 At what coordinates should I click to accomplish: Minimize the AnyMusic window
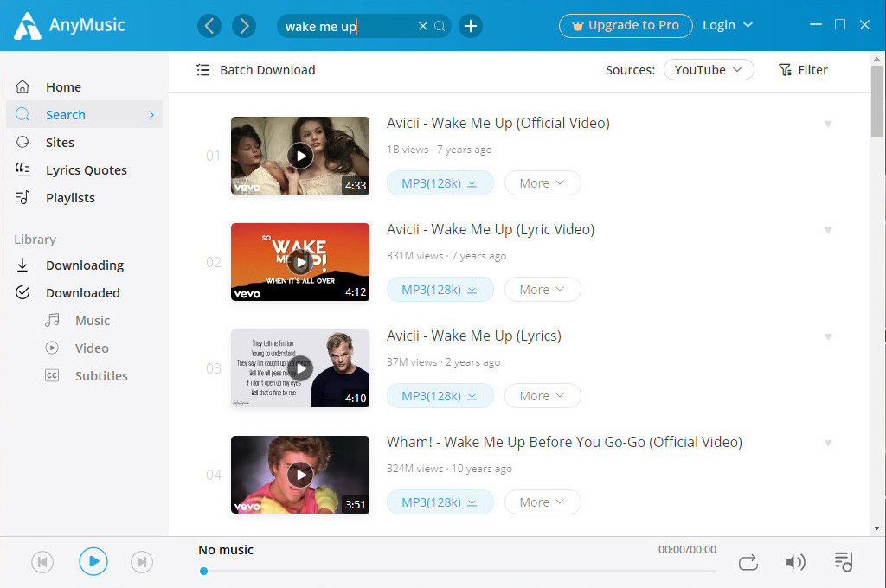point(815,25)
